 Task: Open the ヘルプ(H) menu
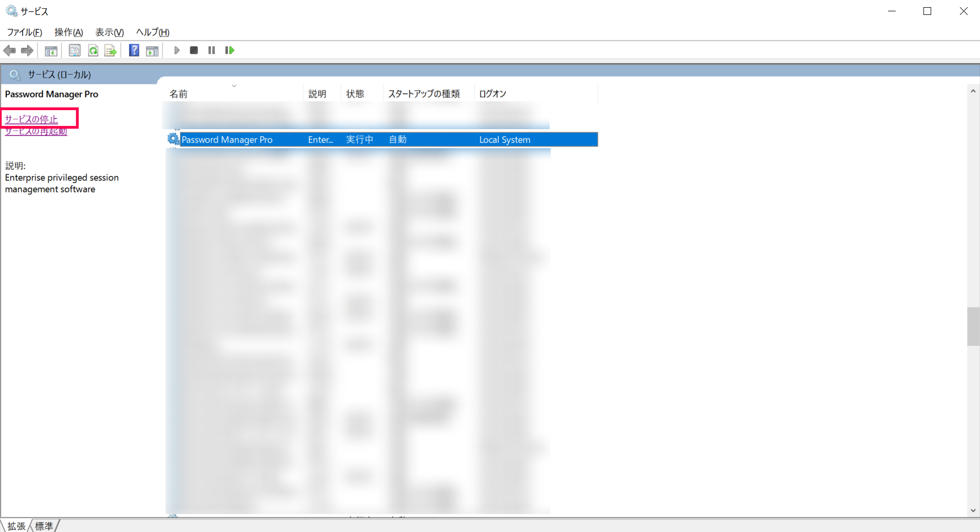(153, 32)
